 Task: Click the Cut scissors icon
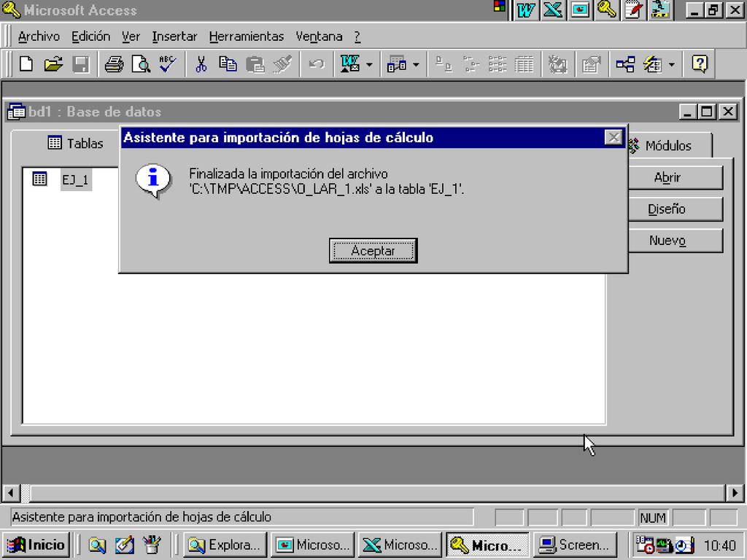201,64
